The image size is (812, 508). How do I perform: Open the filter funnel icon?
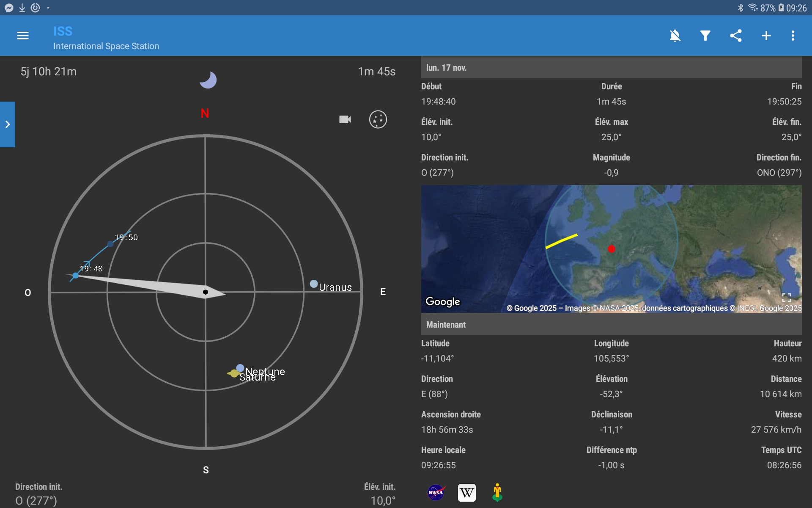pyautogui.click(x=705, y=36)
